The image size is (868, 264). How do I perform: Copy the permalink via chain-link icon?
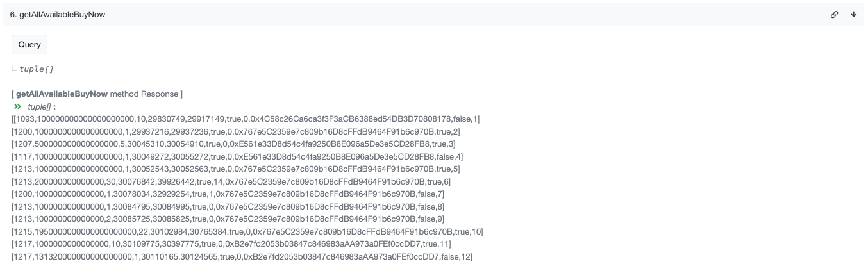[x=835, y=14]
